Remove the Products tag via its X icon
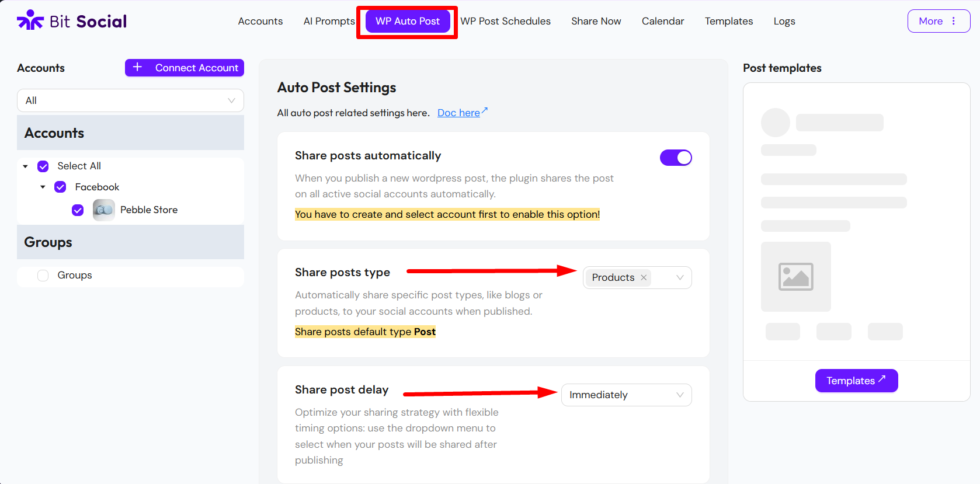 pos(643,277)
